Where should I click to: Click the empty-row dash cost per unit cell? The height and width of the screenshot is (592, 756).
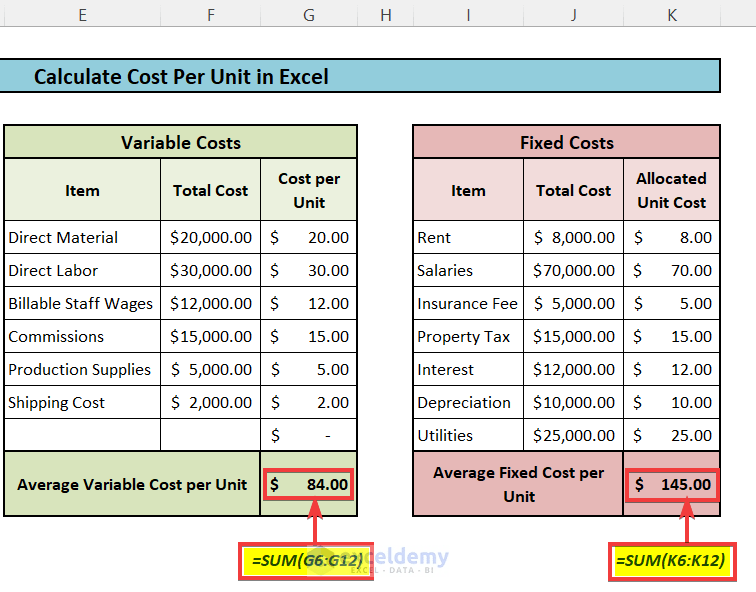point(309,435)
